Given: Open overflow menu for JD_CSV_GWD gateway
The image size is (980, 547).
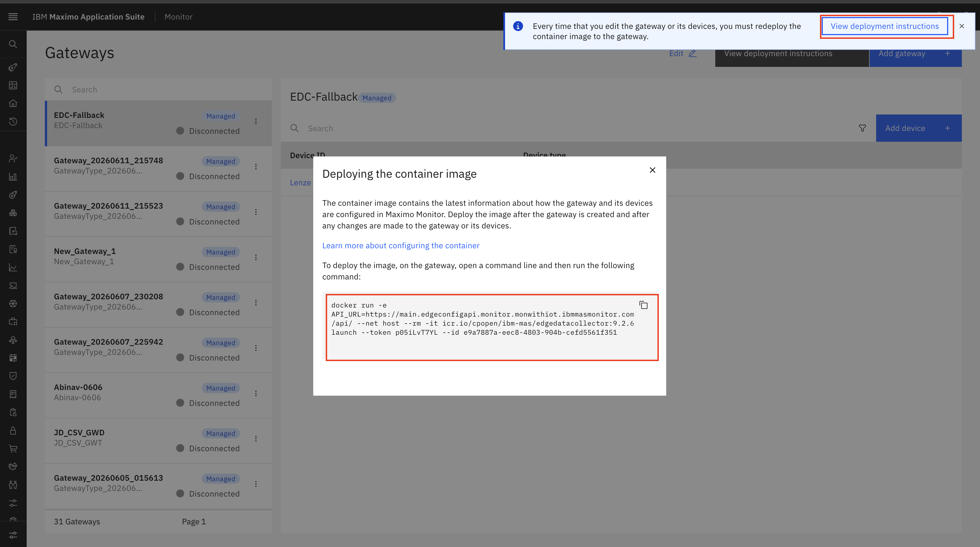Looking at the screenshot, I should (x=256, y=439).
